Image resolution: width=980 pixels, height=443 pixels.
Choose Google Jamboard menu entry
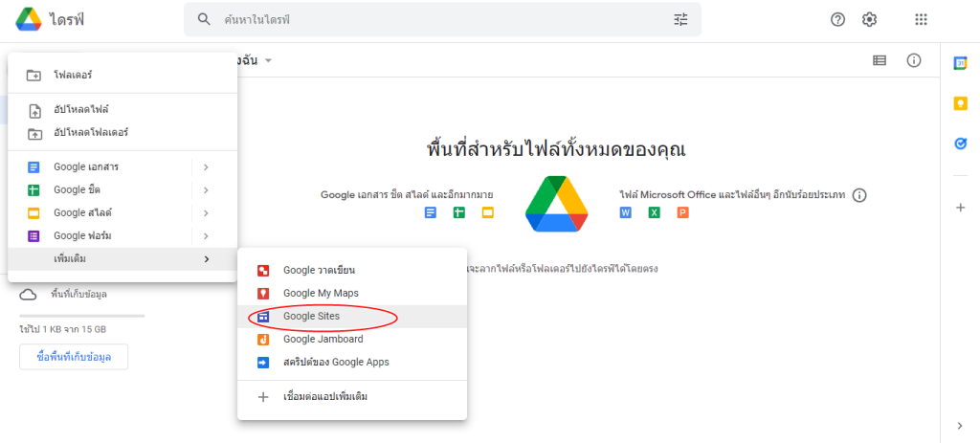pyautogui.click(x=323, y=339)
